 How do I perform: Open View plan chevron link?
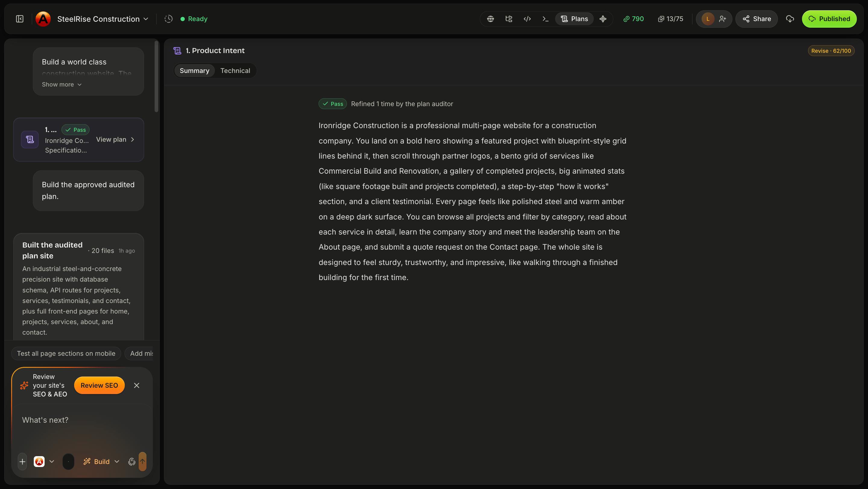pos(115,140)
